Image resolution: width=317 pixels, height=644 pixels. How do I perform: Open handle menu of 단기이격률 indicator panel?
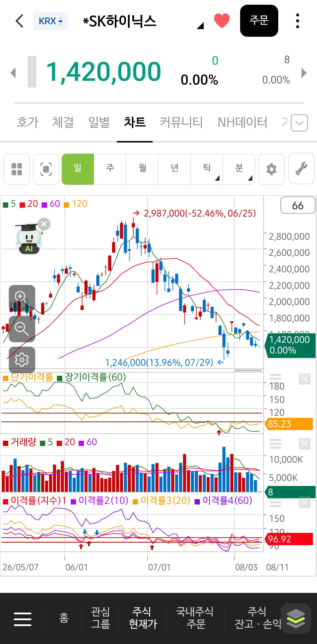275,378
